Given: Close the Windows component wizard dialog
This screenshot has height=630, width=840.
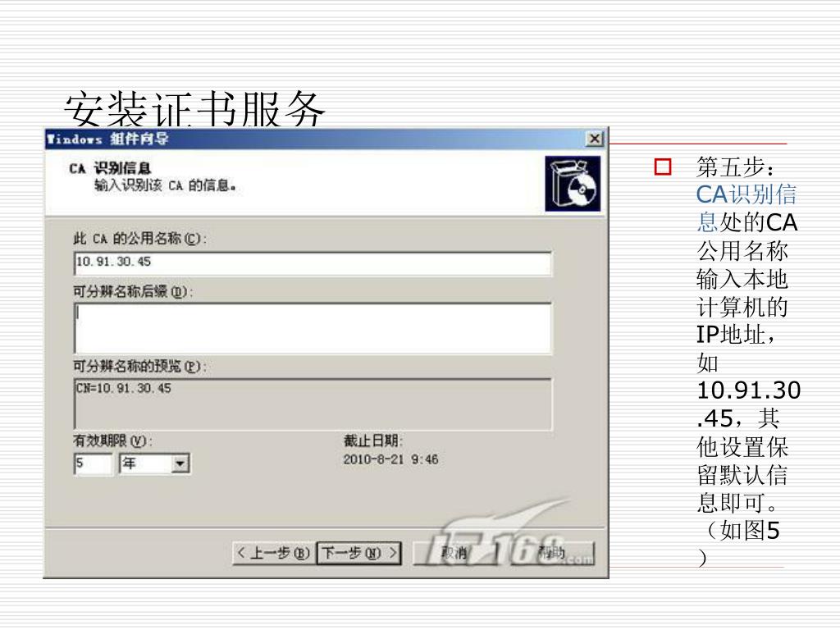Looking at the screenshot, I should pos(594,139).
